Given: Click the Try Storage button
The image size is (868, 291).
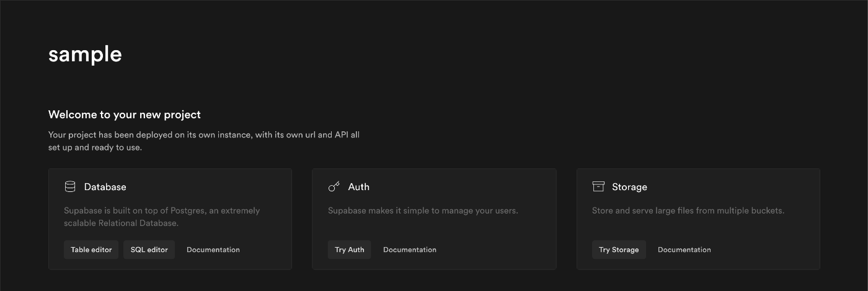Looking at the screenshot, I should click(x=619, y=250).
